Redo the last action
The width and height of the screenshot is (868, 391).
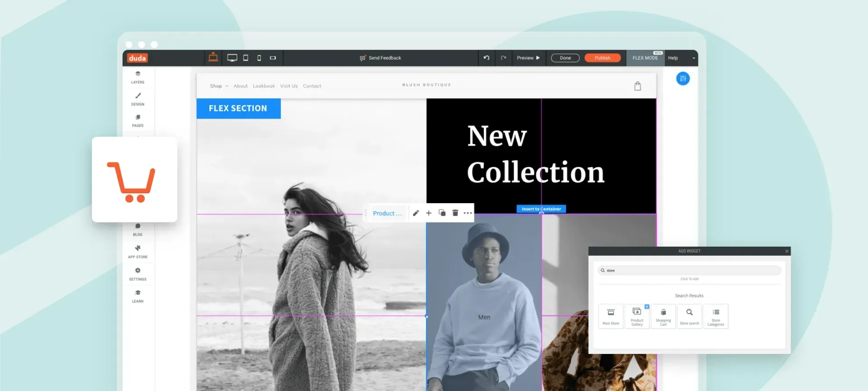503,58
